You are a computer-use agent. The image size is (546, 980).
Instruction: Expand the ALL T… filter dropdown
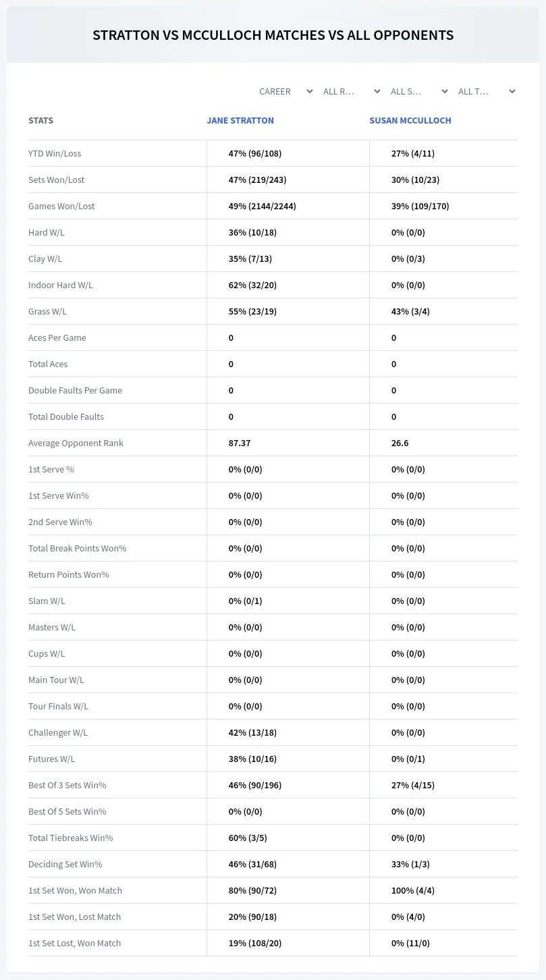coord(487,91)
